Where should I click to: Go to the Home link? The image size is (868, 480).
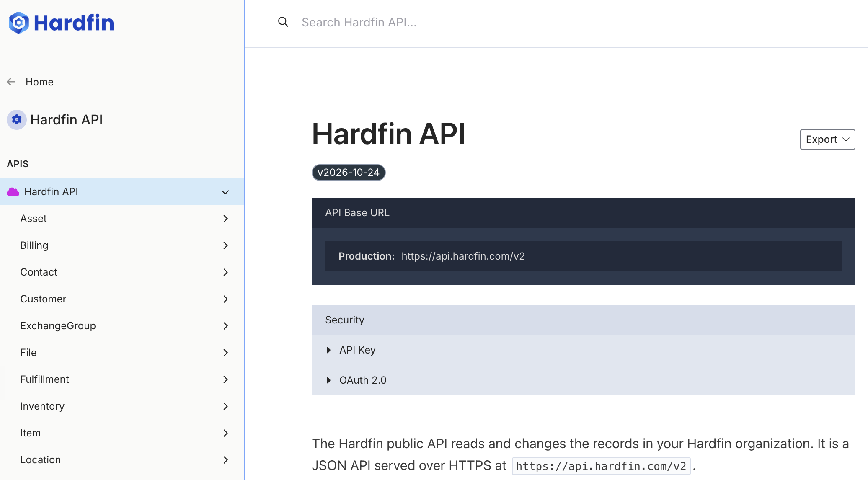pos(39,82)
